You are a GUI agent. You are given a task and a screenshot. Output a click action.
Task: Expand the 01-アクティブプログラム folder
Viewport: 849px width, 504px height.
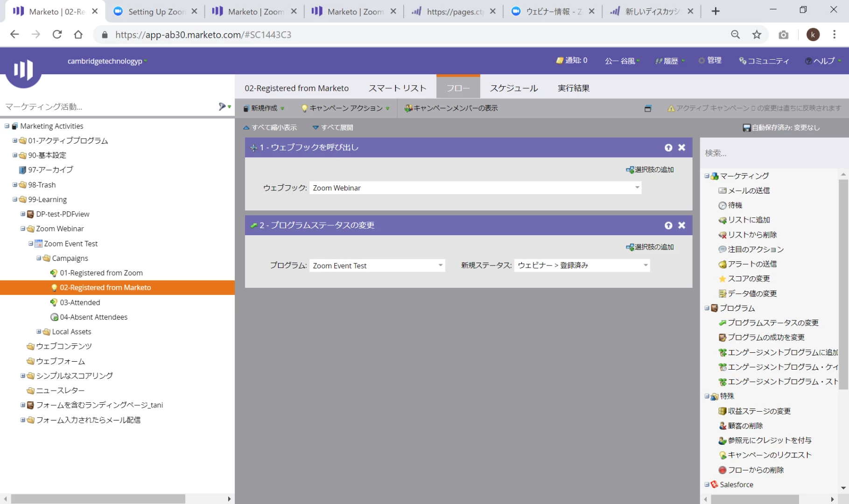point(15,140)
